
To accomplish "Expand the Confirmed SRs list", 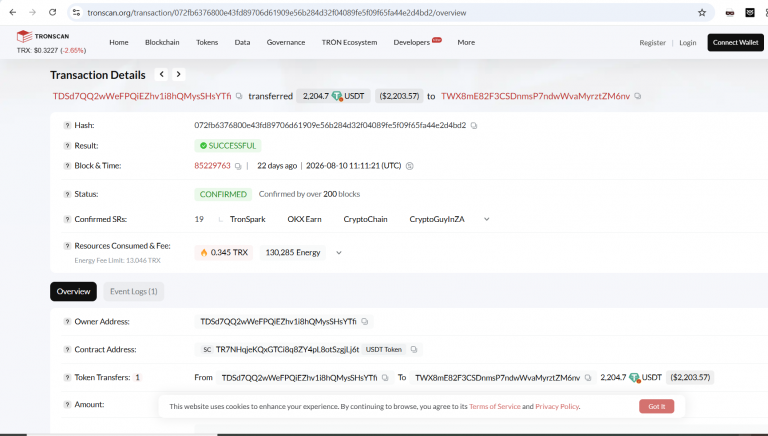I will pyautogui.click(x=486, y=219).
